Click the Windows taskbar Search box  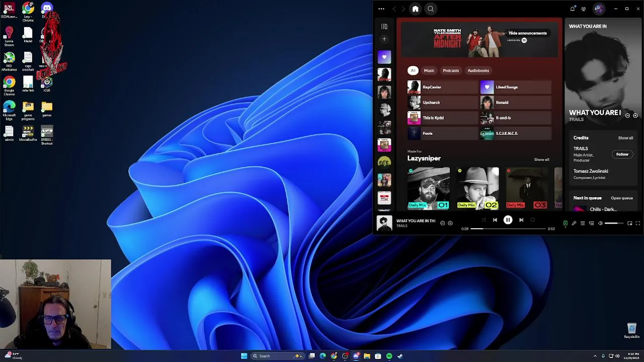click(277, 356)
